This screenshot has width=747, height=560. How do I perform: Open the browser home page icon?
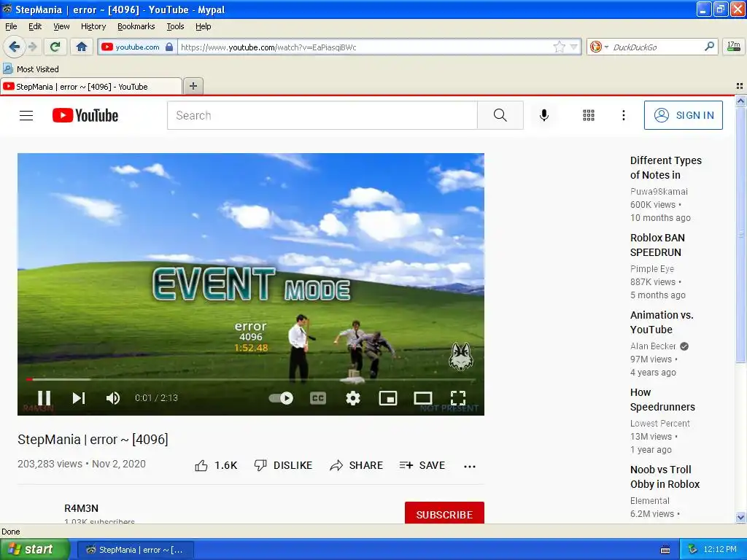(x=82, y=47)
